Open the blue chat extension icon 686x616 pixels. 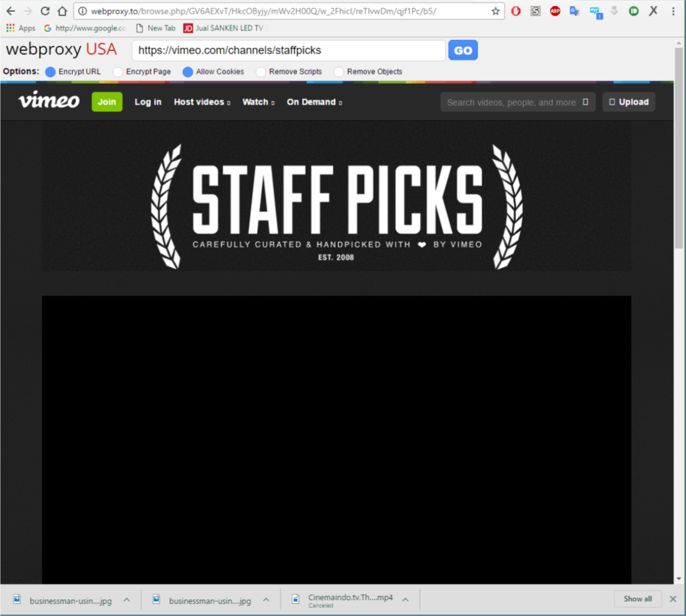[595, 12]
